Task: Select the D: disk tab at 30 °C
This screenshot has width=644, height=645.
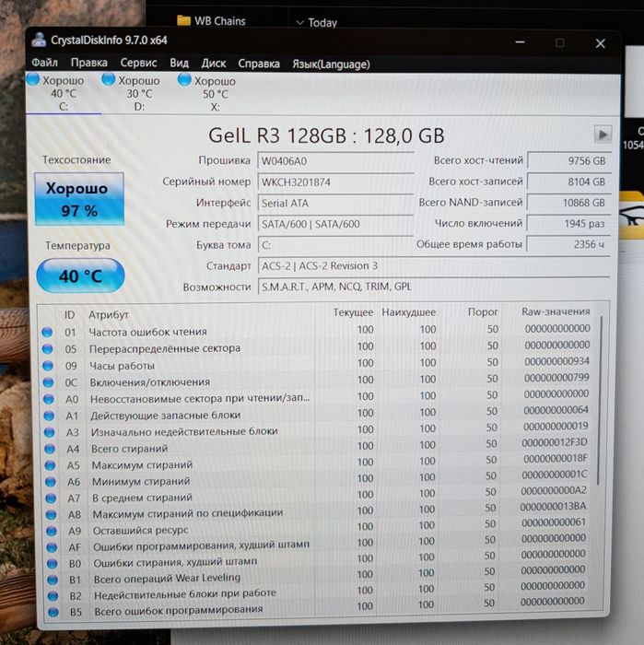Action: click(139, 93)
